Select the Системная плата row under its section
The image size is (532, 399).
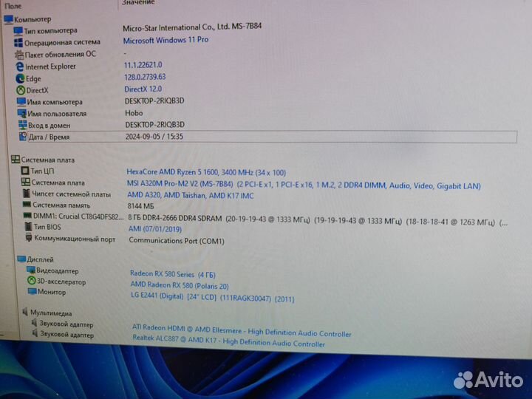tap(58, 183)
